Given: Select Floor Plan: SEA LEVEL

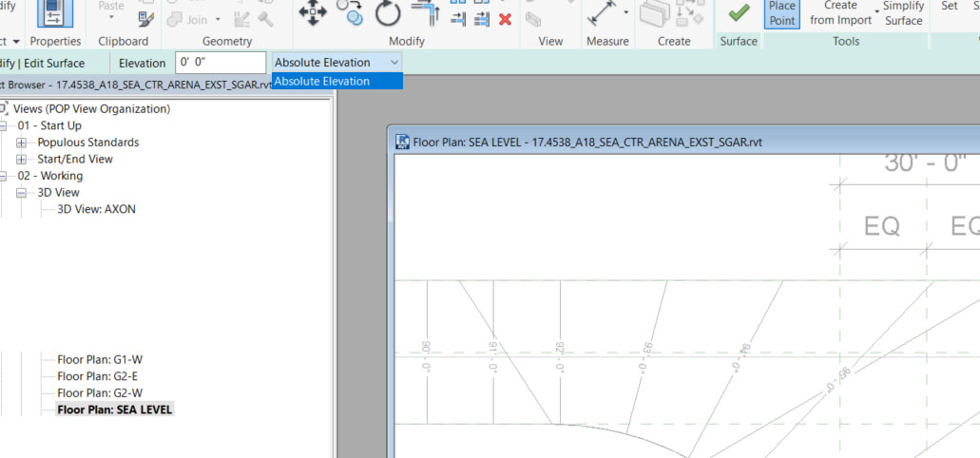Looking at the screenshot, I should pyautogui.click(x=114, y=410).
